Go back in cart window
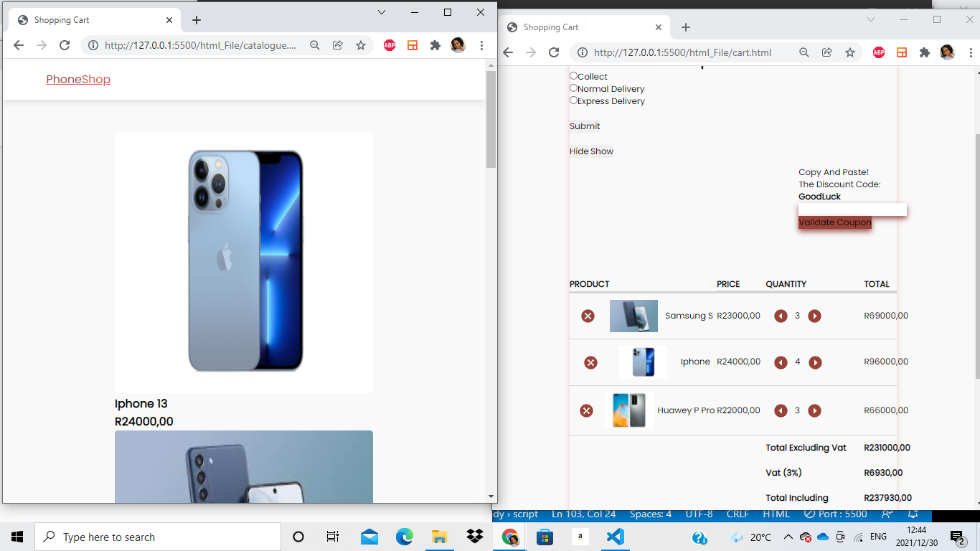This screenshot has height=551, width=980. click(508, 52)
